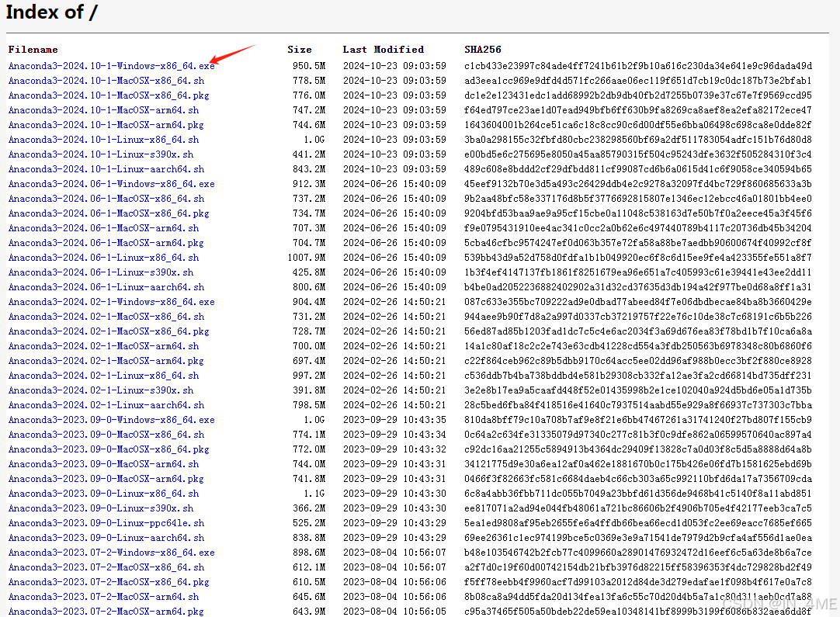The width and height of the screenshot is (840, 617).
Task: Click the 950.5M size value
Action: [309, 66]
